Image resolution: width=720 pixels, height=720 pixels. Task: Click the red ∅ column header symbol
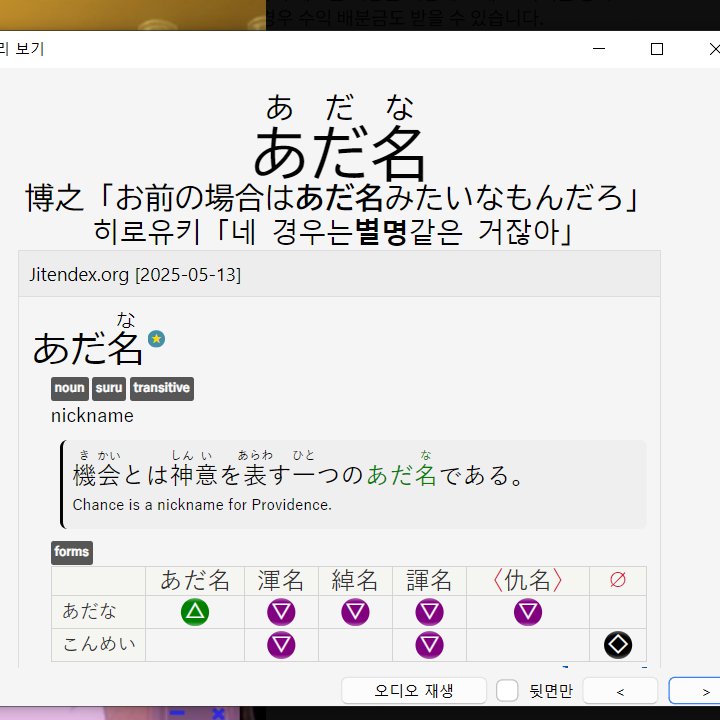pos(618,579)
